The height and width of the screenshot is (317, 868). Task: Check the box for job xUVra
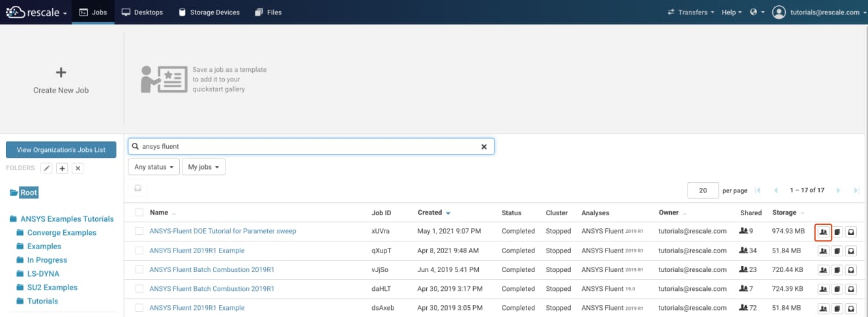pyautogui.click(x=139, y=232)
